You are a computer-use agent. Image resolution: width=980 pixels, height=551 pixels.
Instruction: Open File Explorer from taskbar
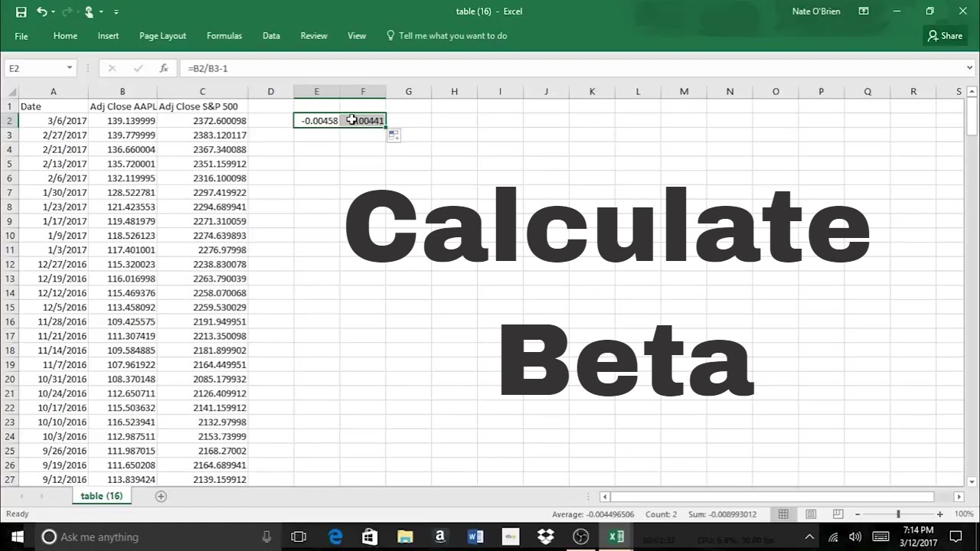point(404,536)
